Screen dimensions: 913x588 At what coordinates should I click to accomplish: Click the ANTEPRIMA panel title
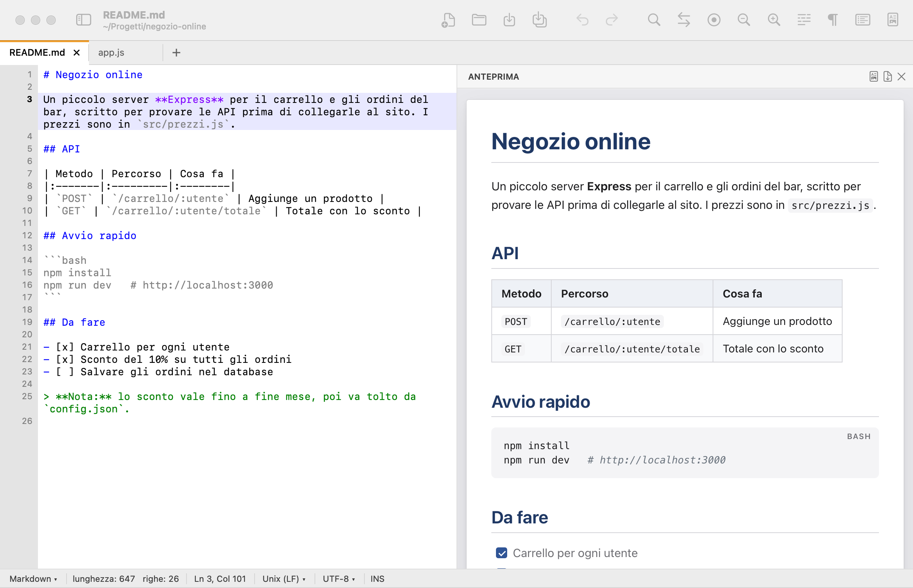pos(494,77)
